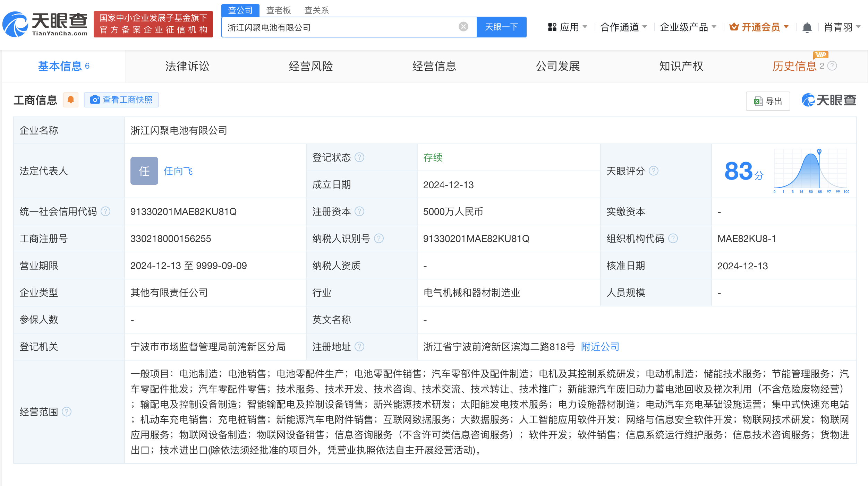The width and height of the screenshot is (868, 486).
Task: Expand the 企业级产品 menu
Action: (688, 27)
